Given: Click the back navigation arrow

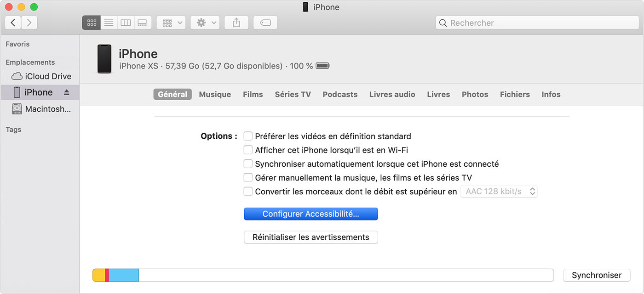Looking at the screenshot, I should point(13,23).
